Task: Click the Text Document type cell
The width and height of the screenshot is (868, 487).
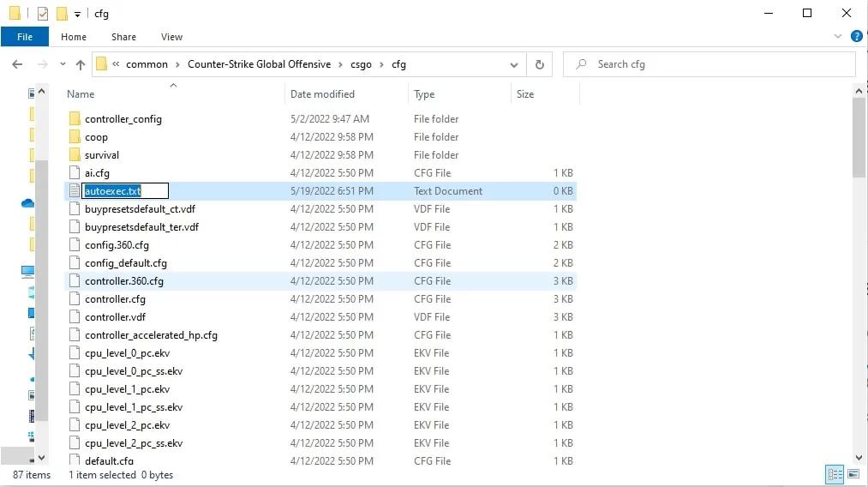Action: (x=448, y=190)
